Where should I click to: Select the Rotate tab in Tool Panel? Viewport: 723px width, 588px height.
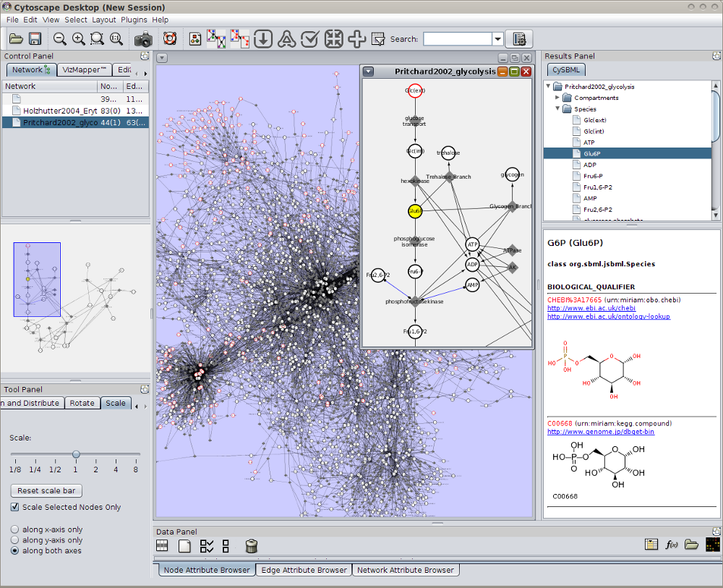pos(82,403)
